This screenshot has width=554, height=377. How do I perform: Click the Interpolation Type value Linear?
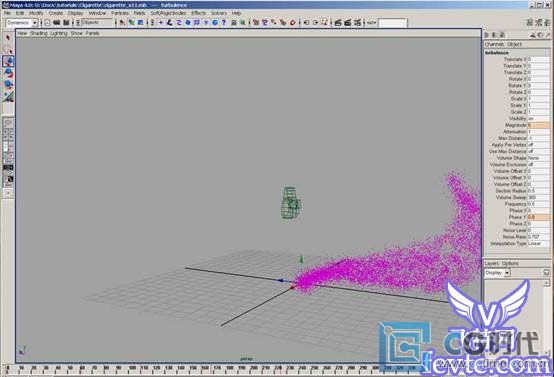pyautogui.click(x=538, y=243)
